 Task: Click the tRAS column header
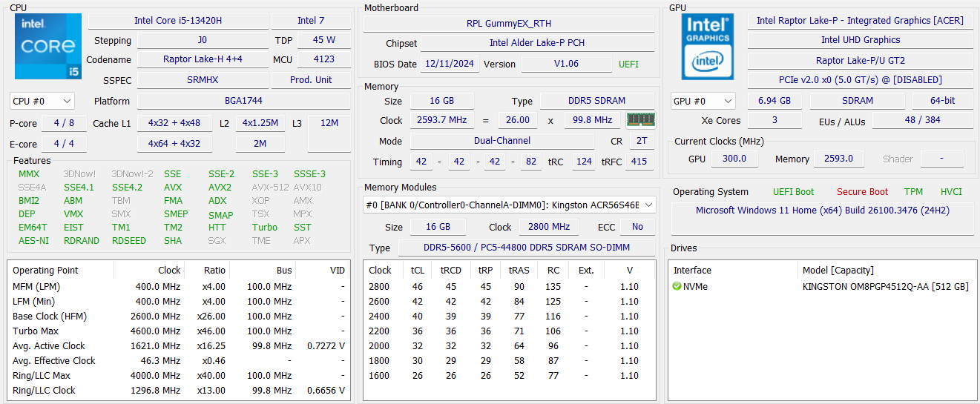coord(519,271)
